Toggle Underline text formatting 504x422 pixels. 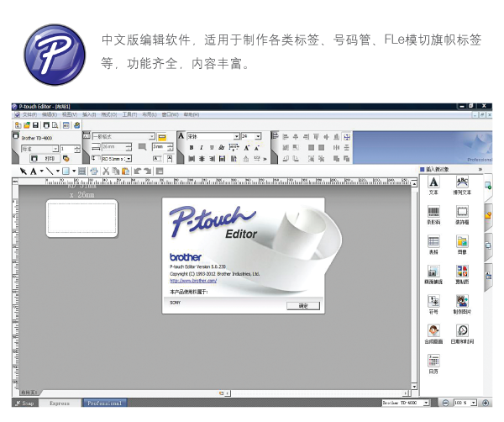pos(212,148)
